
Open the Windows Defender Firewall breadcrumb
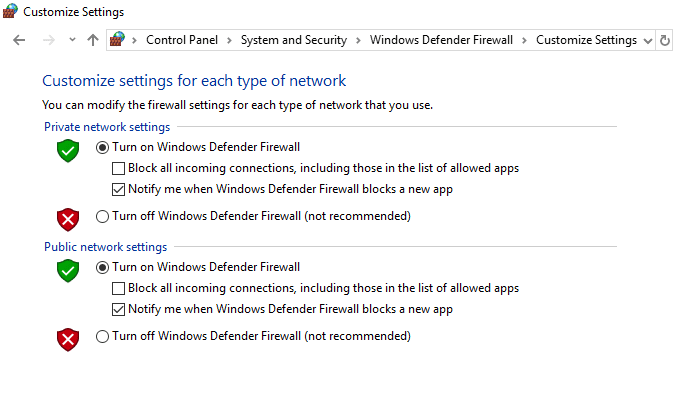coord(441,40)
